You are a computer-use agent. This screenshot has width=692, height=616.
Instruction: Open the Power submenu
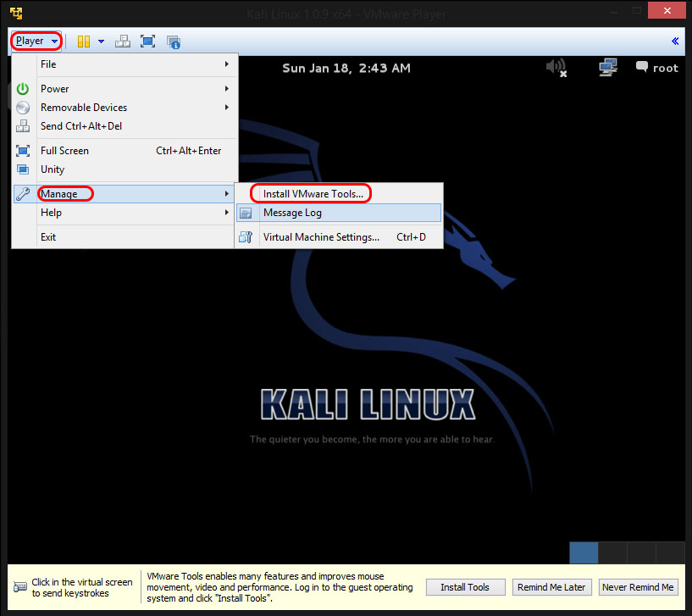pyautogui.click(x=125, y=89)
